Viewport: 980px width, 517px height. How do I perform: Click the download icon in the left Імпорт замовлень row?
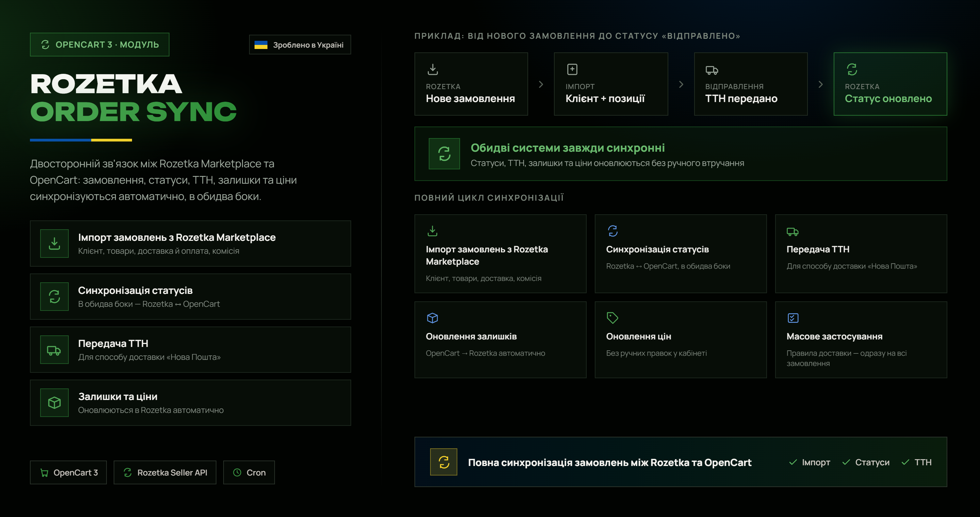(x=54, y=243)
